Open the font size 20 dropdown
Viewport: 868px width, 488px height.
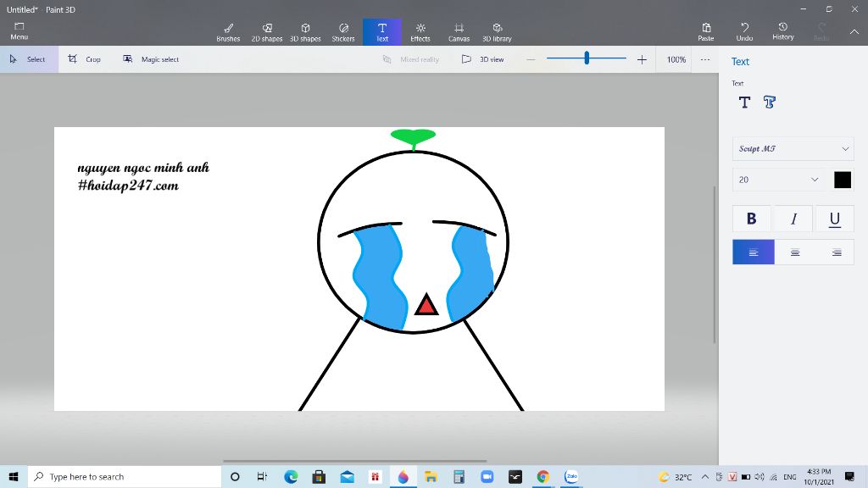coord(778,180)
